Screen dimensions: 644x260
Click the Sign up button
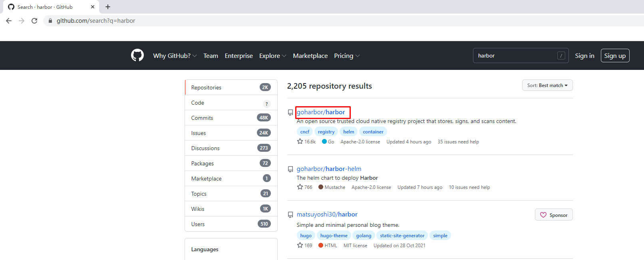click(x=615, y=56)
